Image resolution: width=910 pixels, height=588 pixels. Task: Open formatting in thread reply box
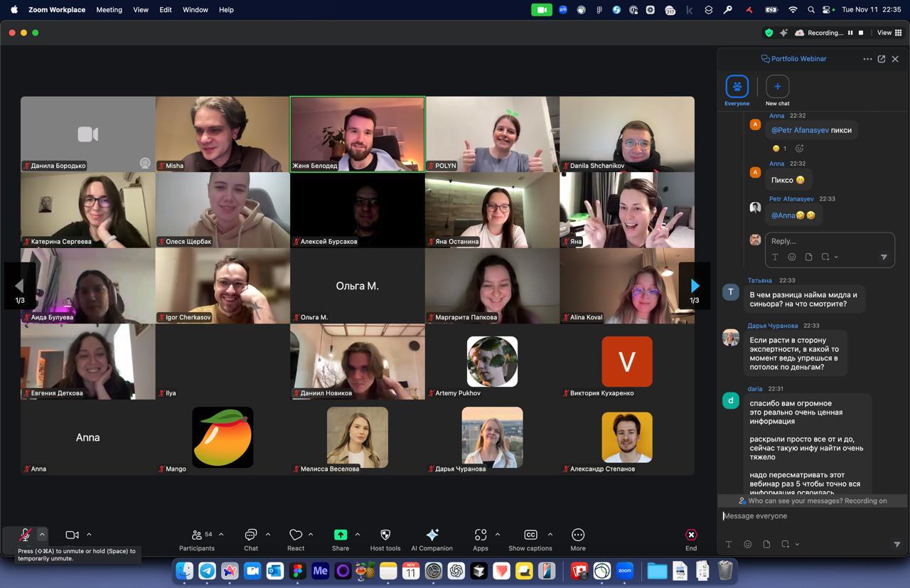[775, 257]
